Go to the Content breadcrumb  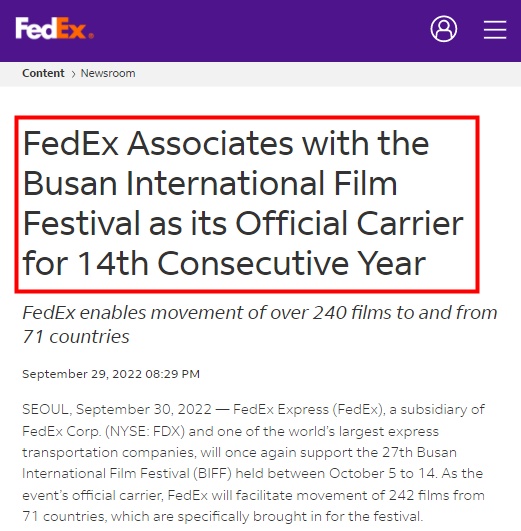(43, 73)
